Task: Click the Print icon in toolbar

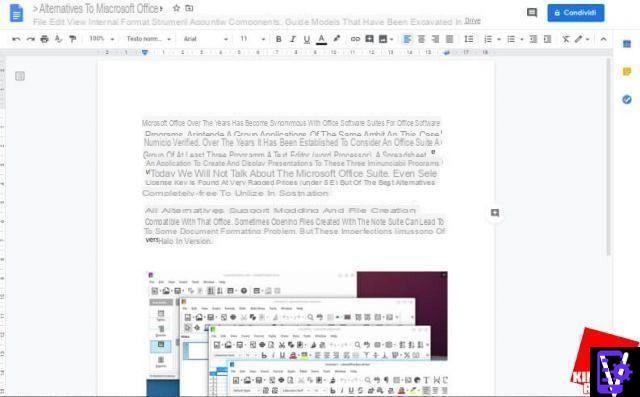Action: click(44, 39)
